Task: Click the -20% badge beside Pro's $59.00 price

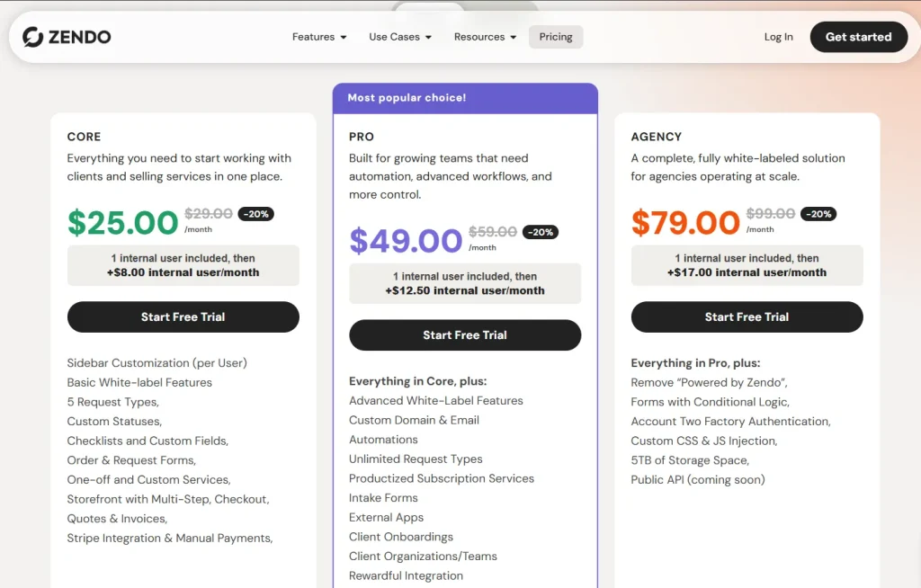Action: point(538,232)
